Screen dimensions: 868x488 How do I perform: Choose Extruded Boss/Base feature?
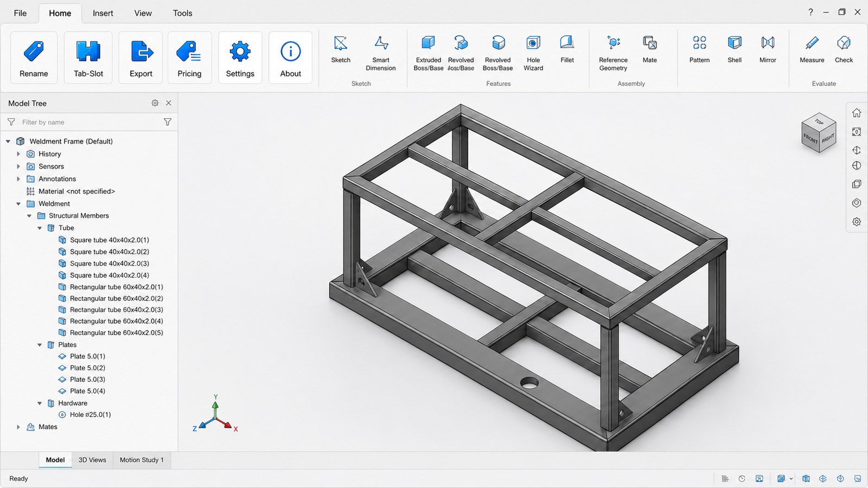(x=429, y=53)
